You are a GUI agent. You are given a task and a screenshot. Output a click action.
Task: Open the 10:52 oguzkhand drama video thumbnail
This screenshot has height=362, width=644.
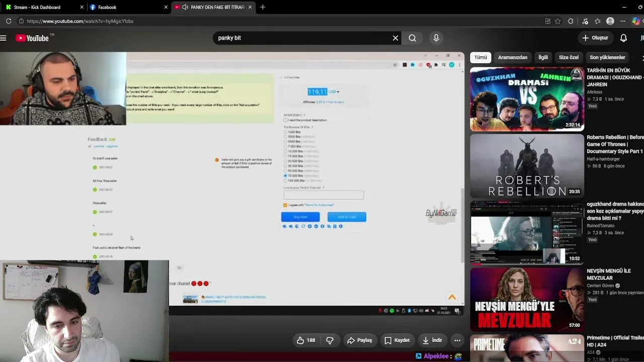click(x=527, y=233)
